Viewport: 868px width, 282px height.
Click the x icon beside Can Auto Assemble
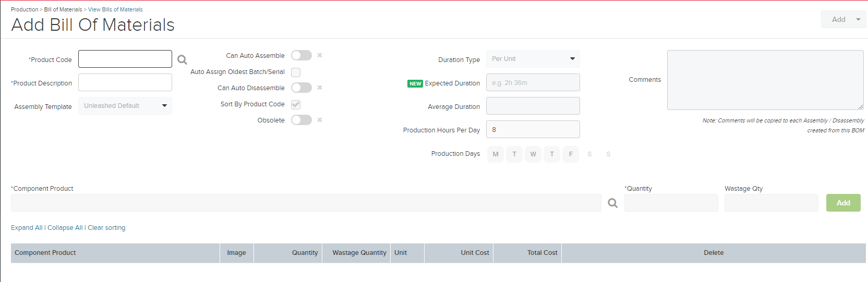tap(320, 55)
